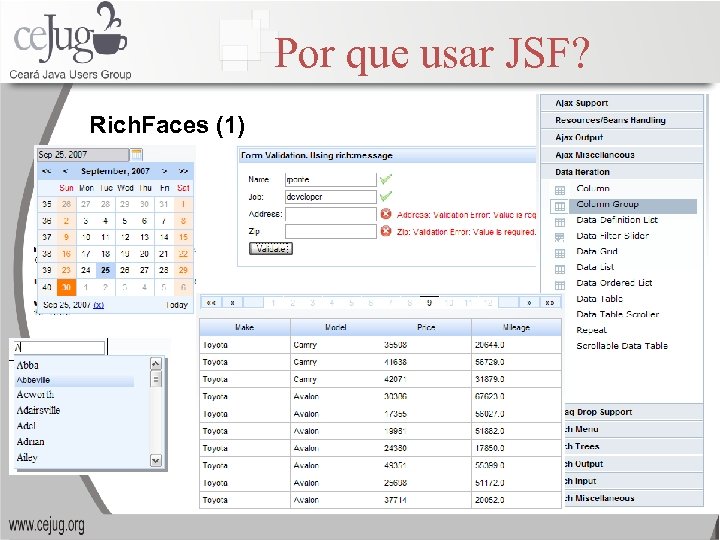
Task: Open the Rich Miscellaneous panel
Action: coord(633,498)
